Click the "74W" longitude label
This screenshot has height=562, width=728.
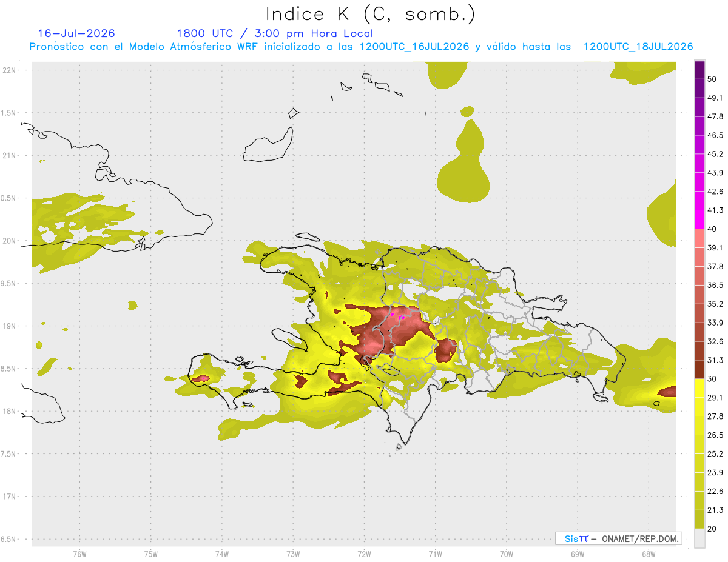tap(222, 554)
